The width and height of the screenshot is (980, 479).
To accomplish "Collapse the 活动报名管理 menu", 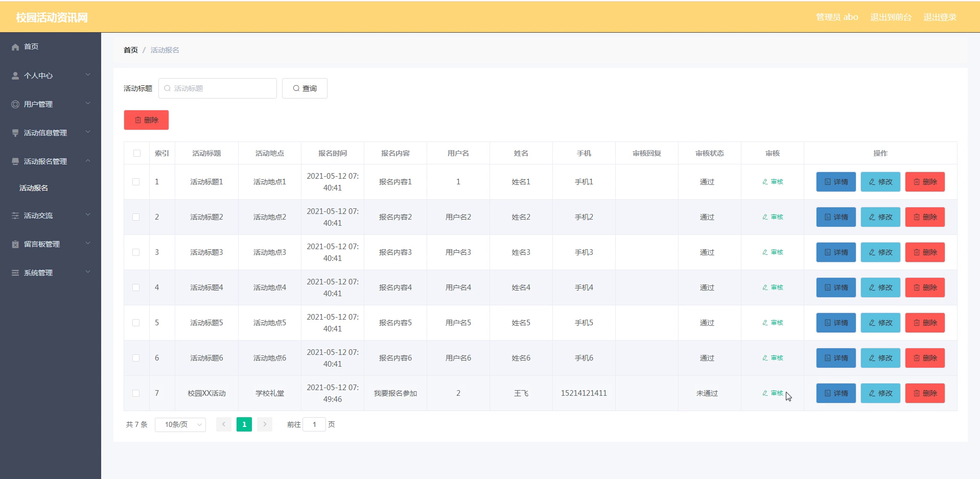I will [51, 161].
